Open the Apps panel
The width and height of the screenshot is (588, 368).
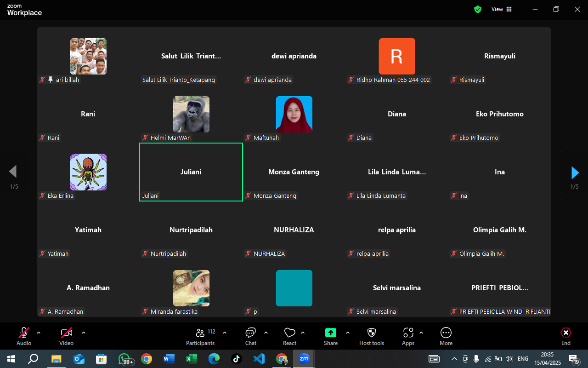pos(408,336)
